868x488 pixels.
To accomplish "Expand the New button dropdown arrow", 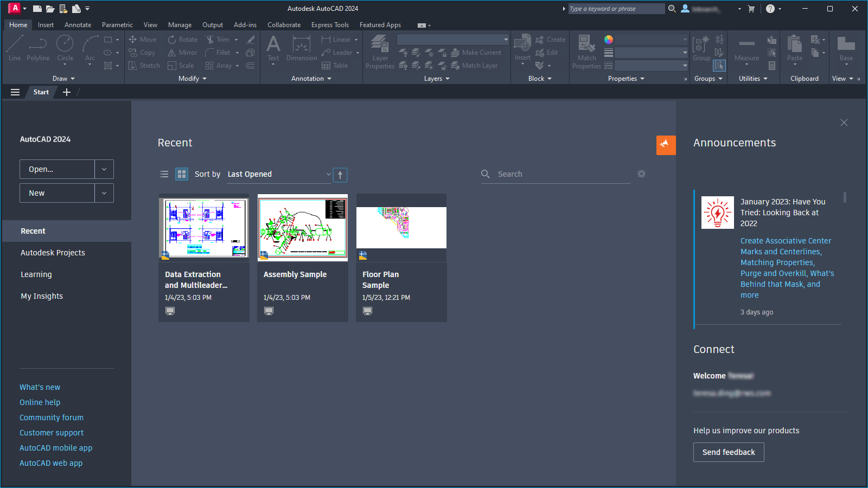I will [104, 192].
